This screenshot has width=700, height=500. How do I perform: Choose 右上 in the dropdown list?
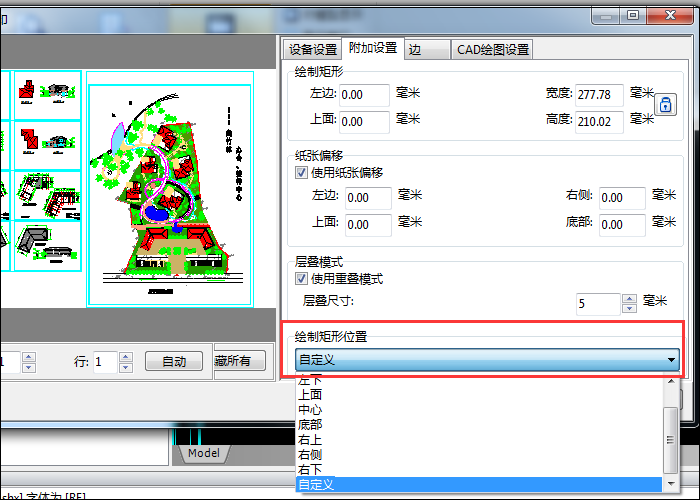click(x=310, y=439)
